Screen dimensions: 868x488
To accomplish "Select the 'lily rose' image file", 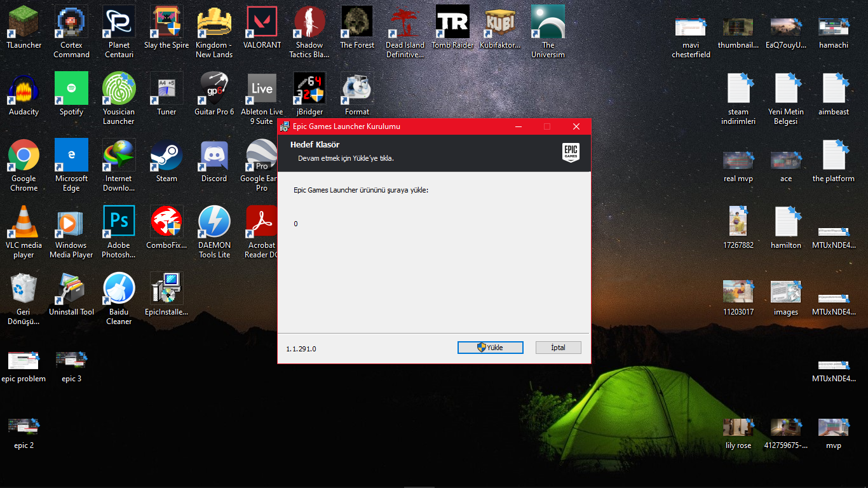I will click(x=738, y=433).
